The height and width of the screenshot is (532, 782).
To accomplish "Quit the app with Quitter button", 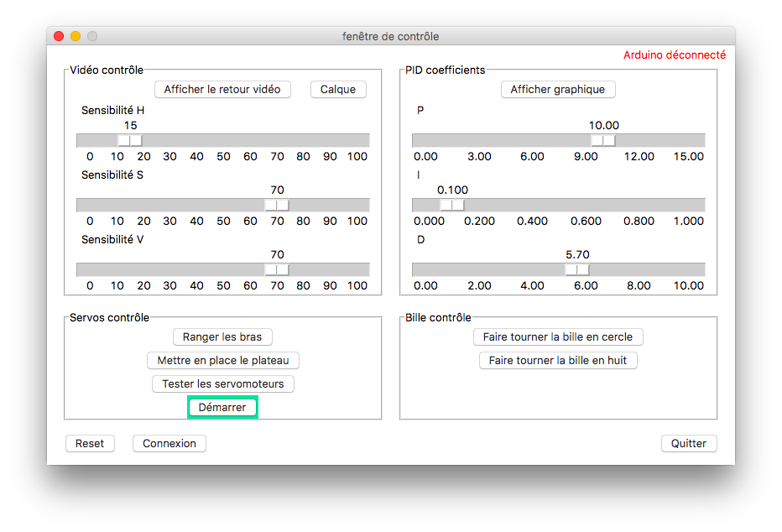I will 689,444.
